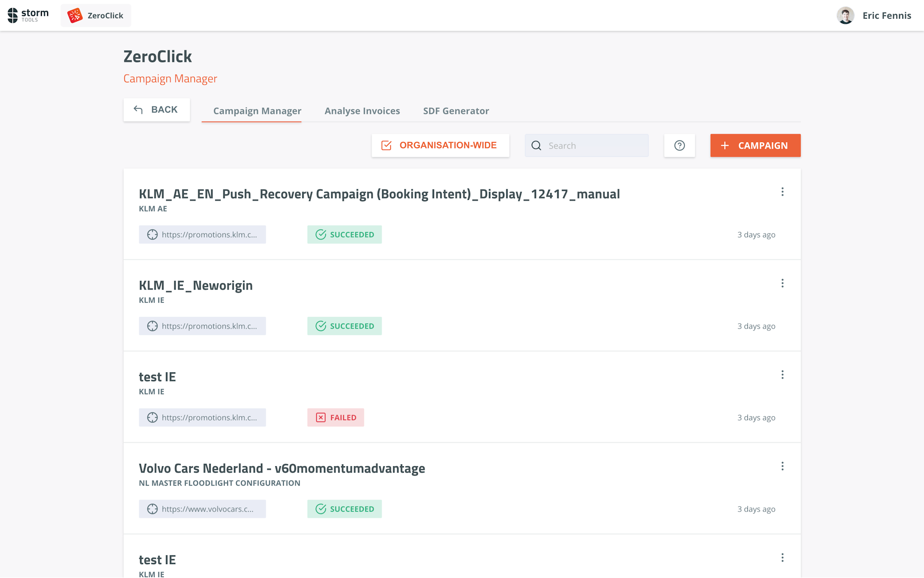Click the volvocars URL chip
Viewport: 924px width, 578px height.
[202, 509]
